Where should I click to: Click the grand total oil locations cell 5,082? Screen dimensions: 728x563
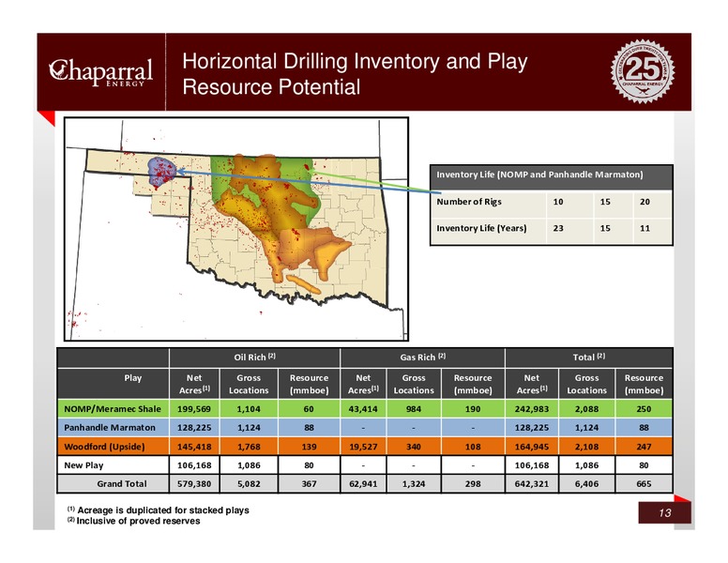(249, 483)
